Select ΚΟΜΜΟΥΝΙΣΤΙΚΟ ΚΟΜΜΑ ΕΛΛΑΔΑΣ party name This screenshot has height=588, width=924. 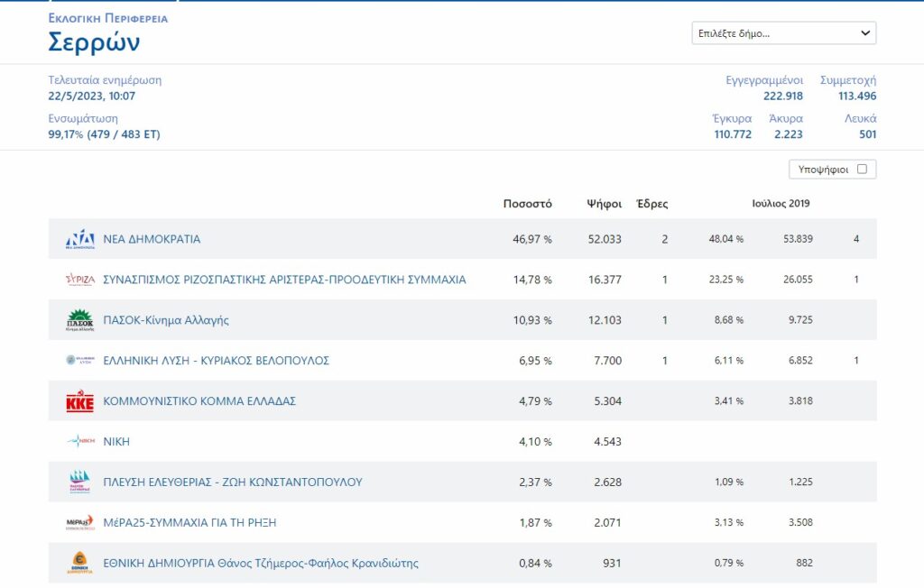199,401
